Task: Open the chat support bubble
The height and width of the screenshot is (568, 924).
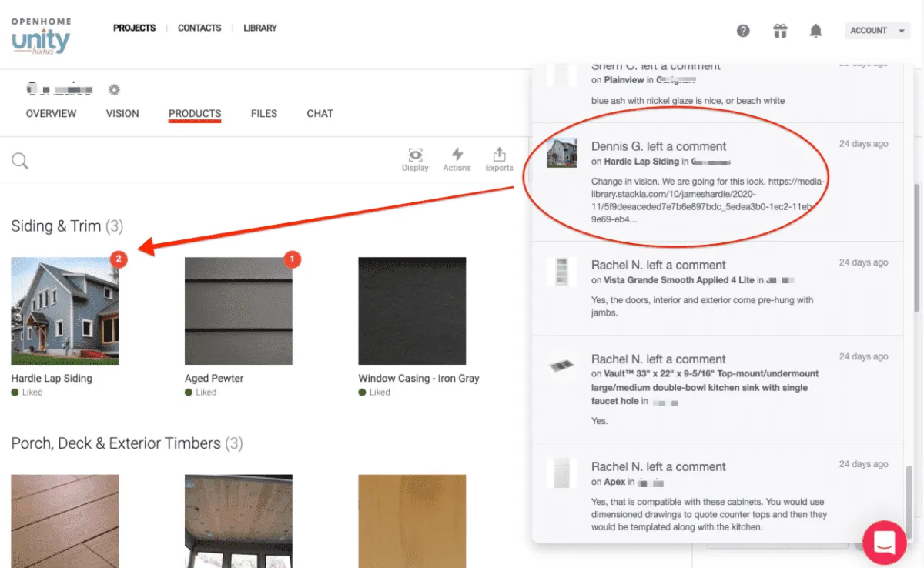Action: [x=884, y=543]
